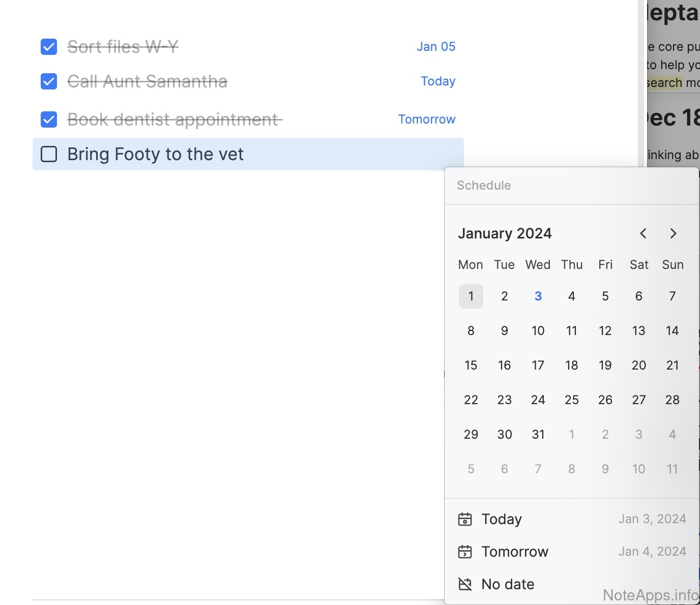Screen dimensions: 700x605
Task: Uncheck Book dentist appointment task
Action: 49,119
